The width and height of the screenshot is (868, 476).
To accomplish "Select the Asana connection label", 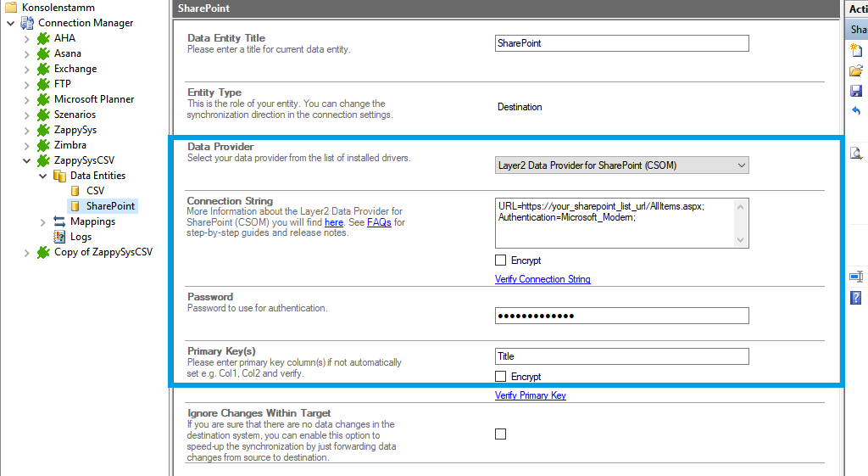I will [x=68, y=53].
